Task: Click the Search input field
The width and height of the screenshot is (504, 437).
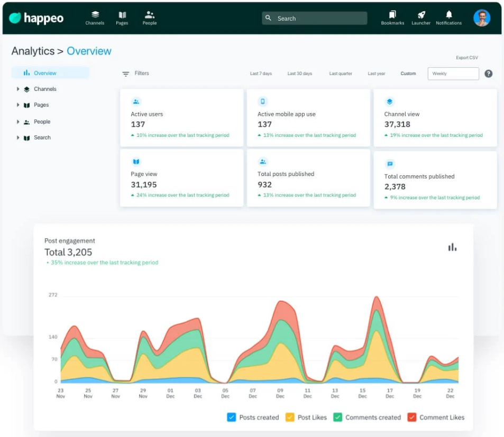Action: coord(314,18)
